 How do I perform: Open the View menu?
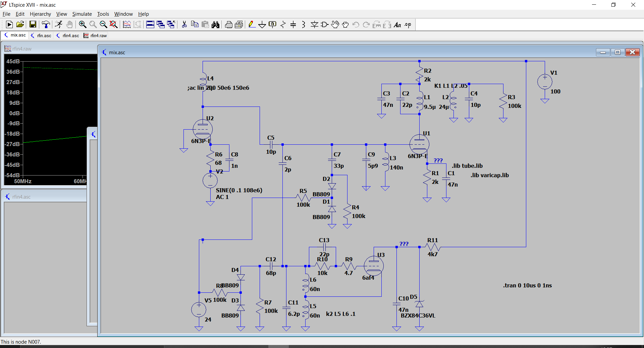(x=61, y=14)
